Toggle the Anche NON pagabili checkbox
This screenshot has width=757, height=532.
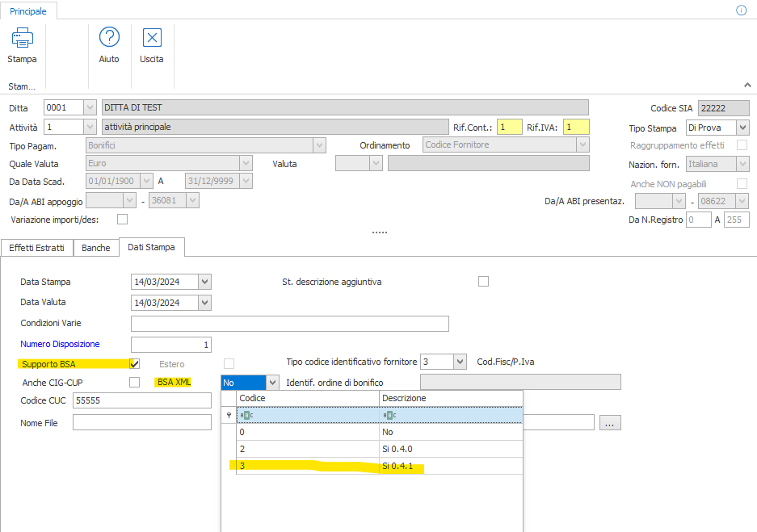click(742, 183)
